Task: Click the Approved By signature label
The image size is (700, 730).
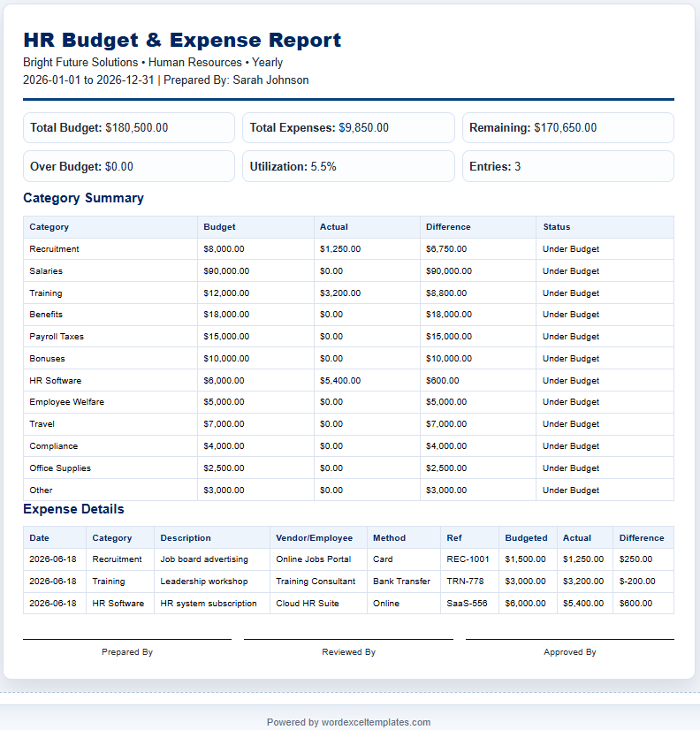Action: [x=569, y=652]
